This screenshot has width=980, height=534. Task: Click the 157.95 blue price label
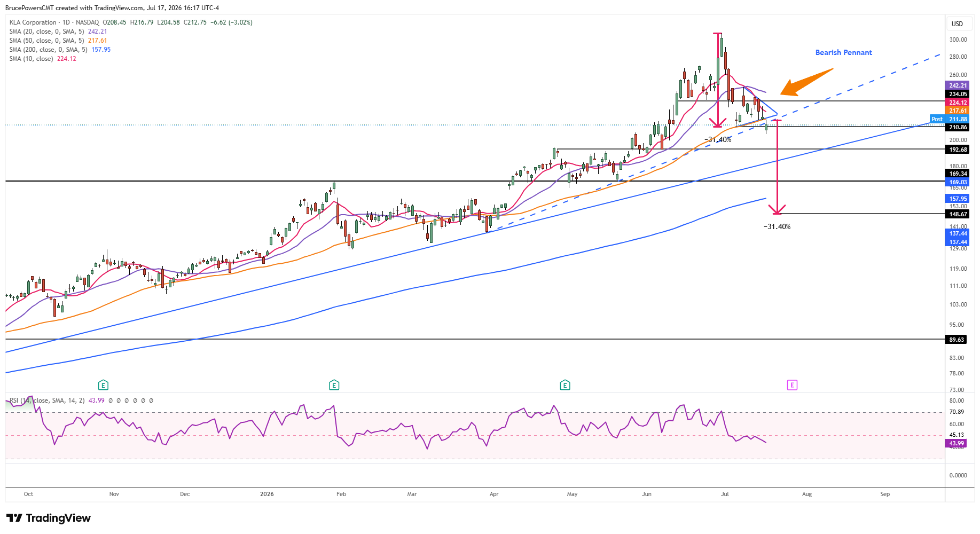(958, 199)
